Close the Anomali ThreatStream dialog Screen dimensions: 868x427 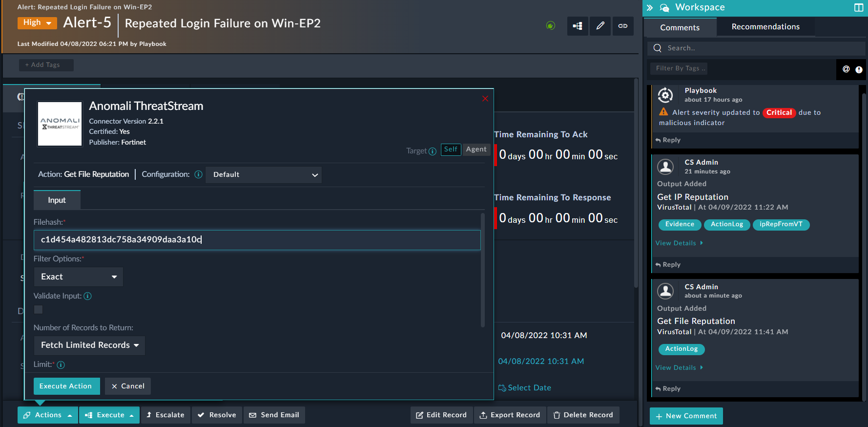(x=485, y=99)
